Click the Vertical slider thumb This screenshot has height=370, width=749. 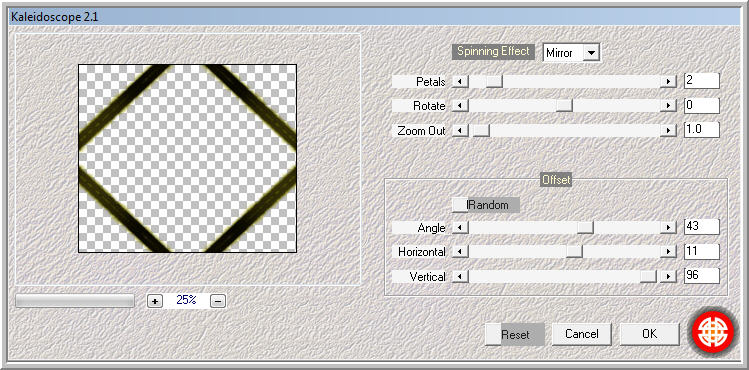648,276
